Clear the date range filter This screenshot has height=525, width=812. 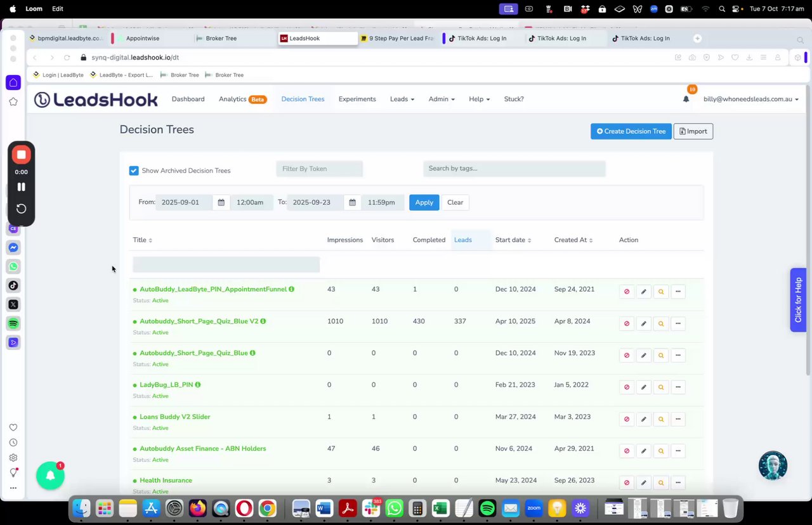(x=455, y=202)
